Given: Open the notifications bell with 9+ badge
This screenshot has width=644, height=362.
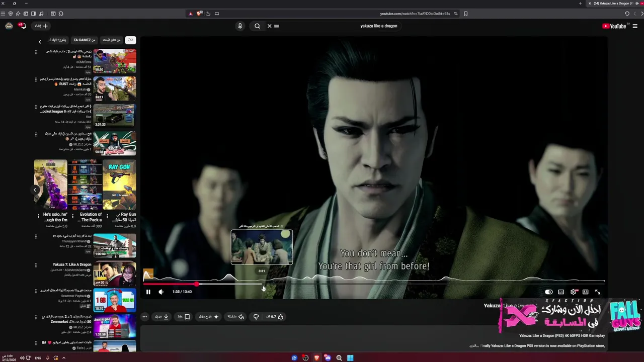Looking at the screenshot, I should click(22, 26).
